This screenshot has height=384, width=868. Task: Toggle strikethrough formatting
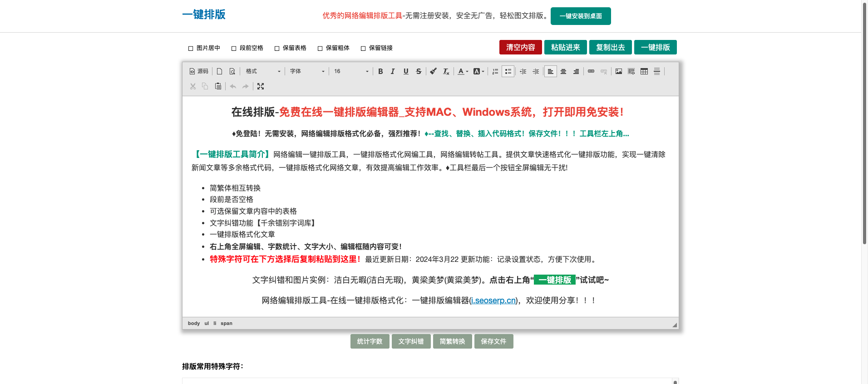(419, 71)
